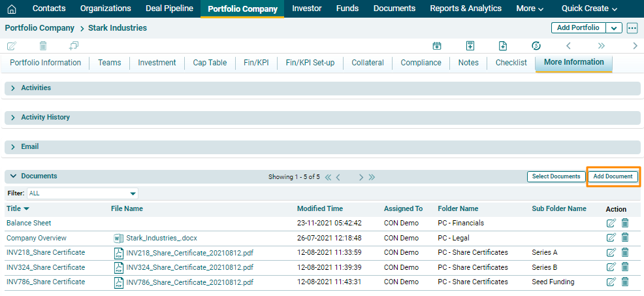Viewport: 644px width, 296px height.
Task: Click the home icon in navigation bar
Action: (x=11, y=8)
